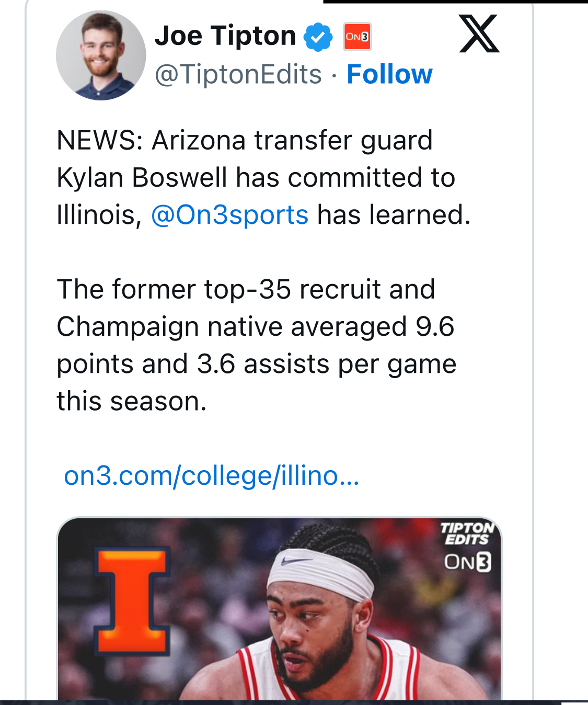Follow Joe Tipton's account
The height and width of the screenshot is (705, 588).
click(x=389, y=74)
